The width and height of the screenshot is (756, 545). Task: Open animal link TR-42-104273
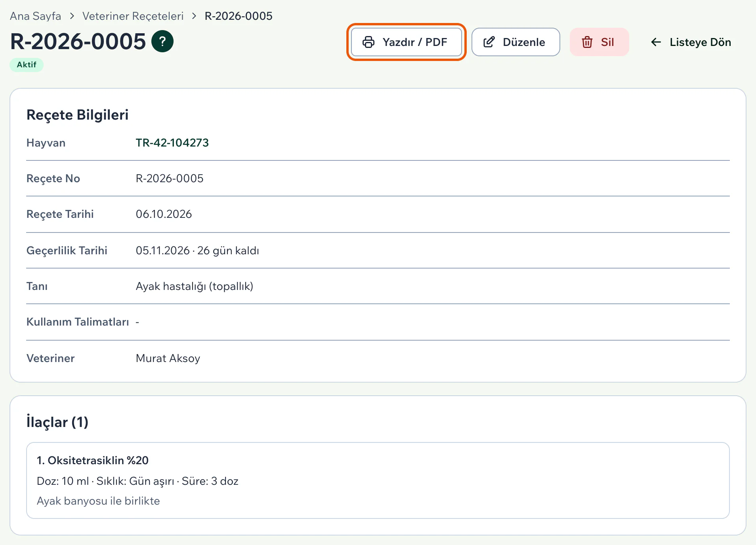[x=172, y=143]
